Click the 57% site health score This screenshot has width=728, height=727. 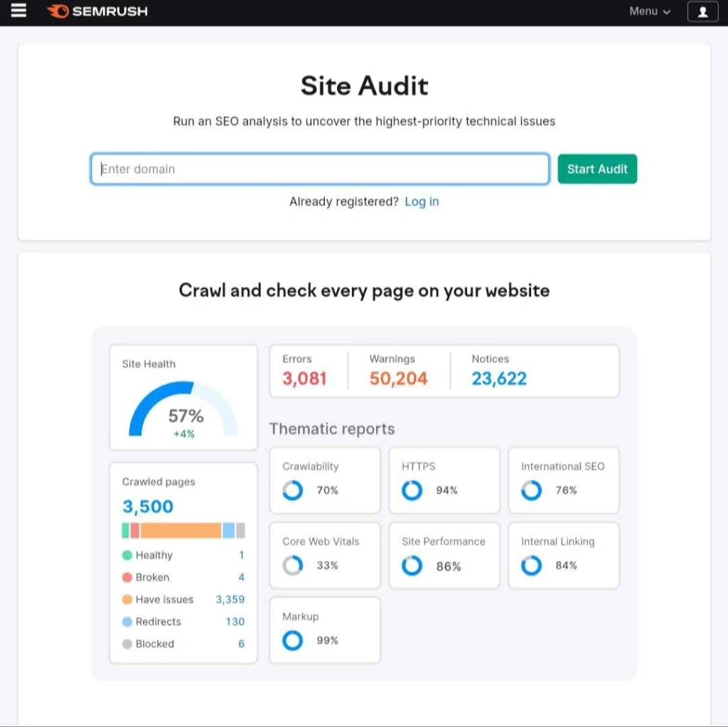[x=186, y=415]
